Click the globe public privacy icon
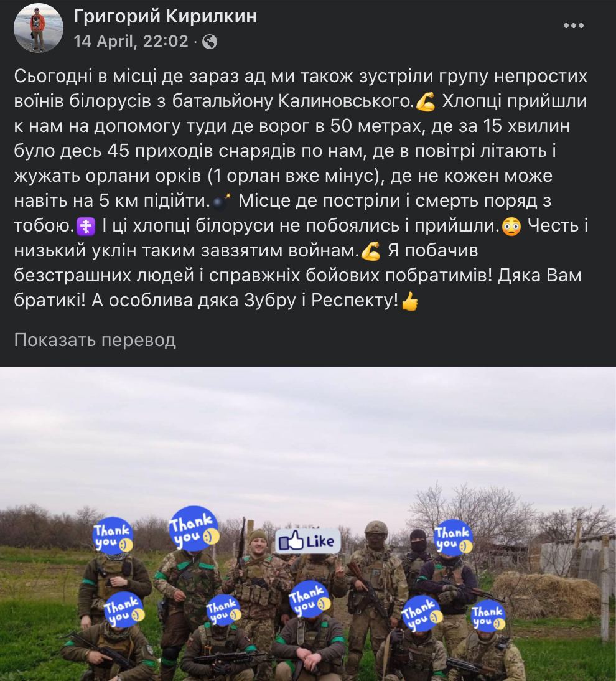616x681 pixels. (x=210, y=42)
